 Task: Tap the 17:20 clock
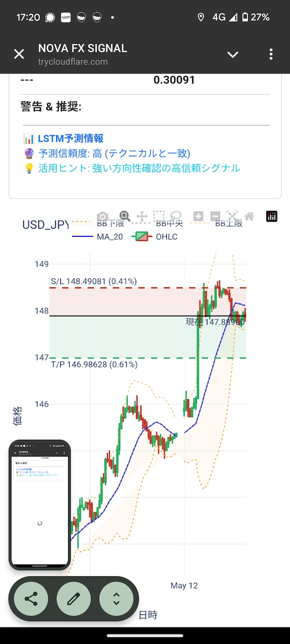pyautogui.click(x=28, y=17)
